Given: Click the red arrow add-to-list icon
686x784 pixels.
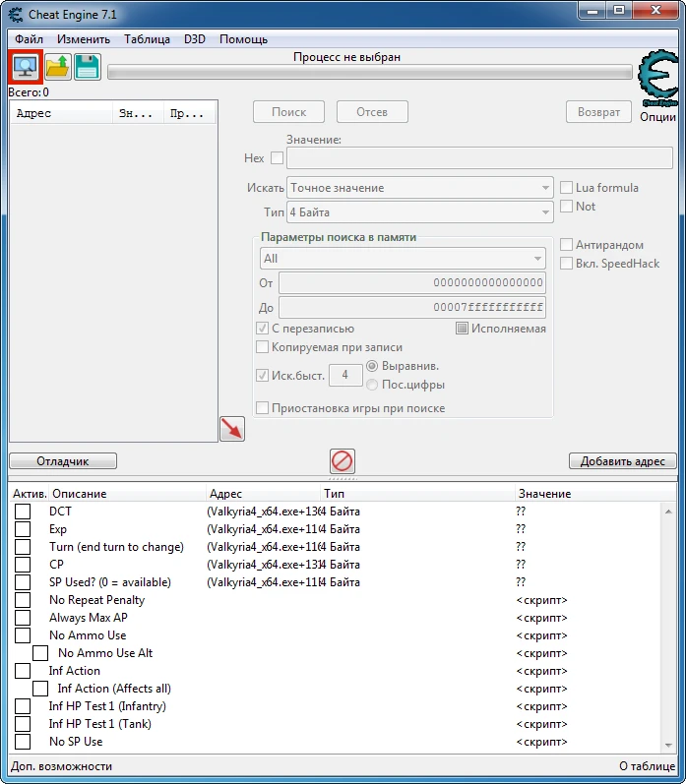Looking at the screenshot, I should pyautogui.click(x=232, y=429).
